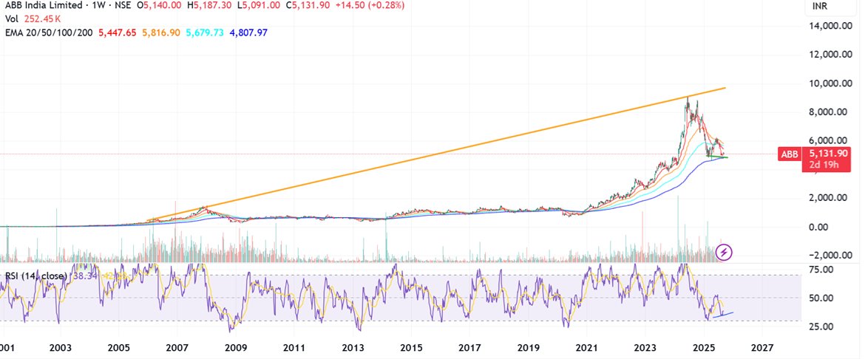Click the orange EMA value 5,816.90
The height and width of the screenshot is (359, 868).
161,33
